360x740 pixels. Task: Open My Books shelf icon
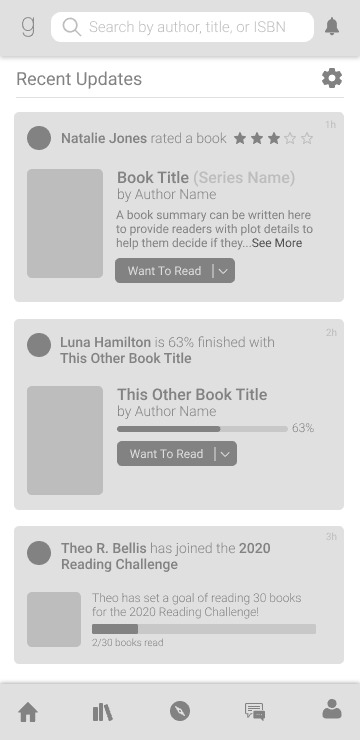click(x=102, y=712)
